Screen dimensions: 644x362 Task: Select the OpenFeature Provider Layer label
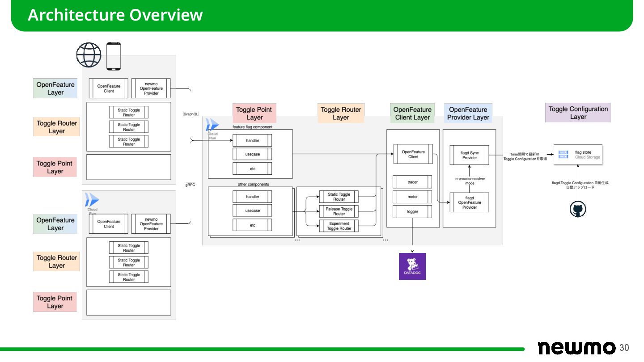point(468,114)
